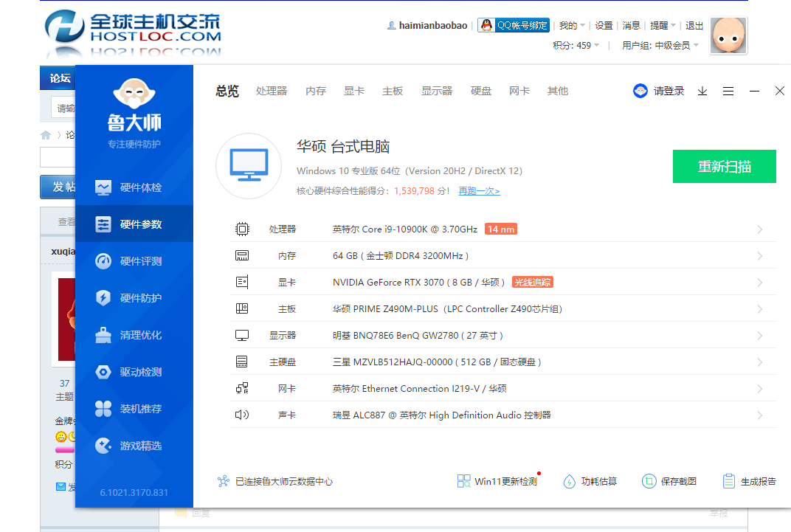Expand the 主硬盘 三星 row arrow
This screenshot has height=532, width=791.
tap(760, 362)
